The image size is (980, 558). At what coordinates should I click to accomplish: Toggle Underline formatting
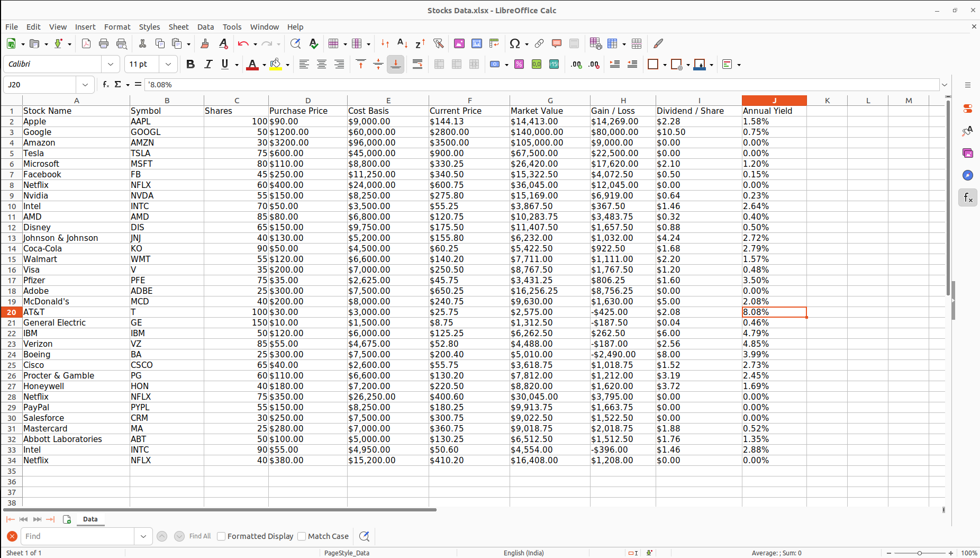point(225,64)
